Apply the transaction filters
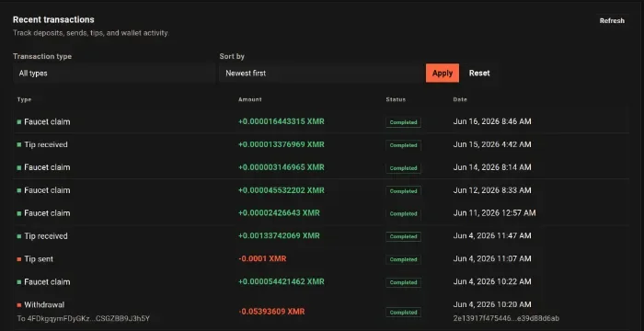 (443, 74)
